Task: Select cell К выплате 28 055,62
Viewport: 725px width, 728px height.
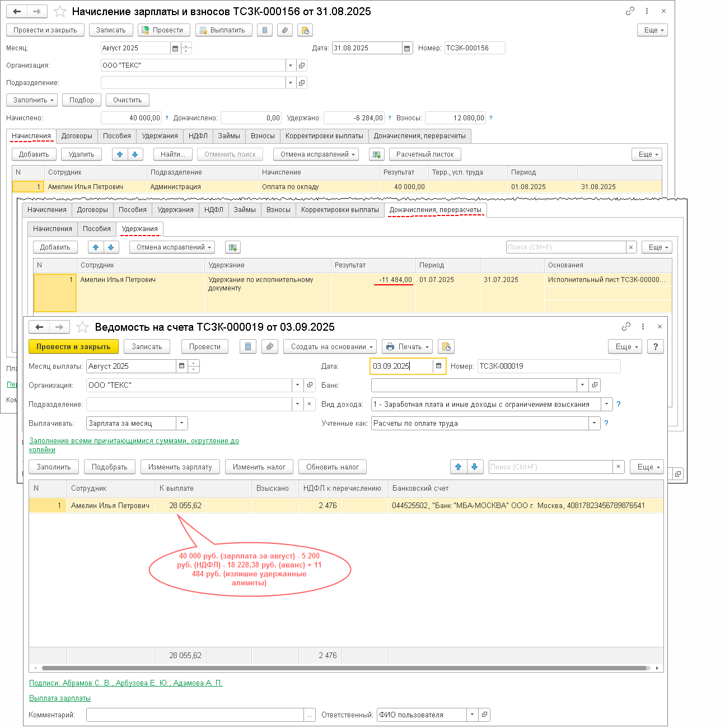Action: pos(181,505)
